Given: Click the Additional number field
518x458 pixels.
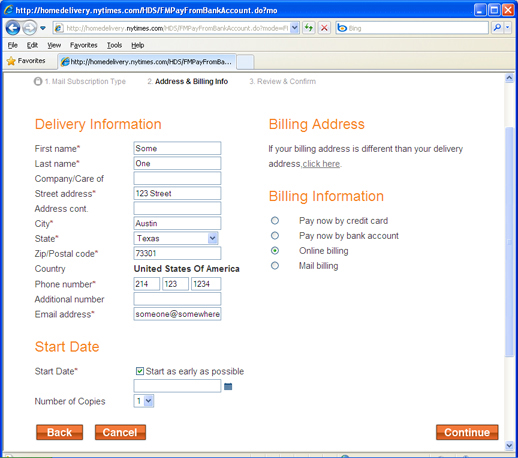Looking at the screenshot, I should coord(177,299).
